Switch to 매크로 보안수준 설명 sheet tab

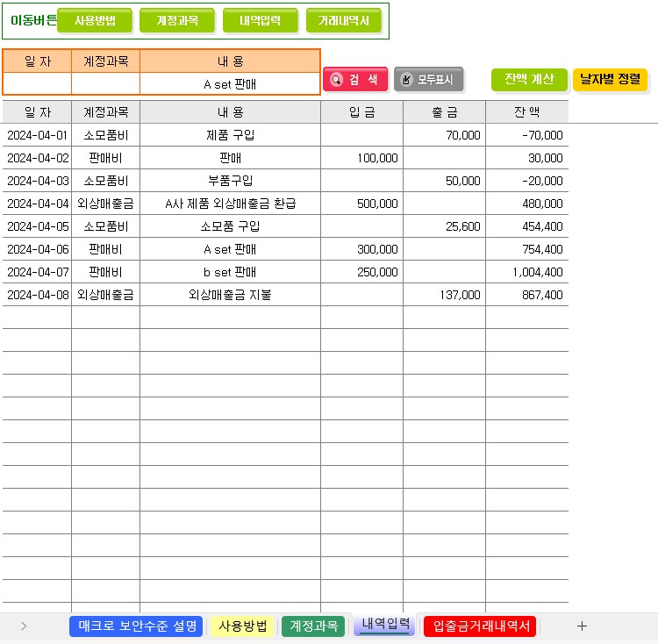[136, 626]
